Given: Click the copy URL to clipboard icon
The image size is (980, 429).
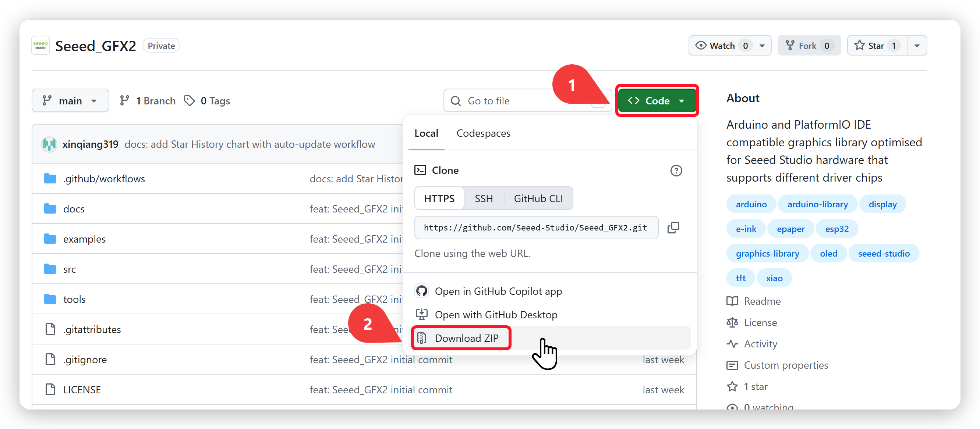Looking at the screenshot, I should (673, 228).
